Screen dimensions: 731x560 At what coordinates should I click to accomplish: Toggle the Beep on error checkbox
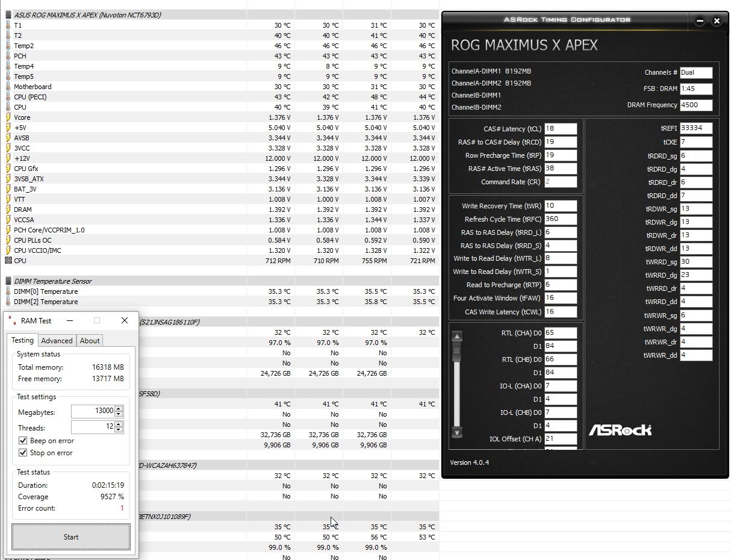point(23,441)
